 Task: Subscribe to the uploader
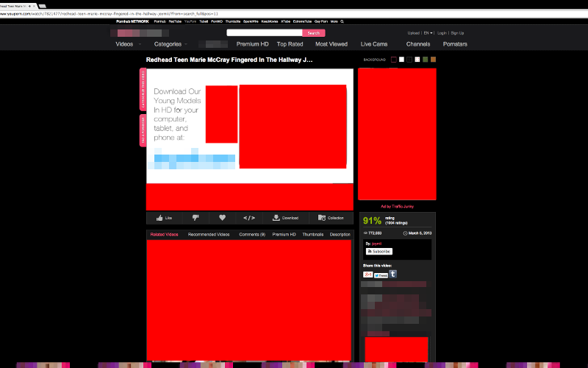(379, 251)
